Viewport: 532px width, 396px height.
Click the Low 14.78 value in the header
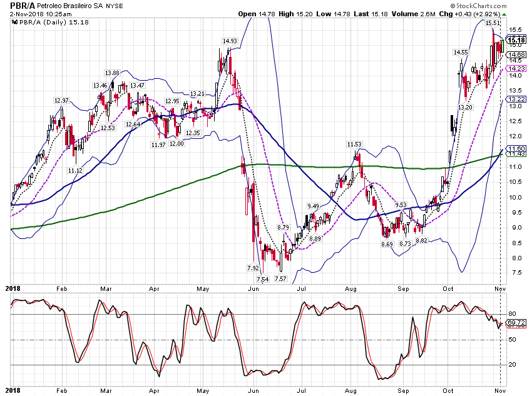(333, 14)
